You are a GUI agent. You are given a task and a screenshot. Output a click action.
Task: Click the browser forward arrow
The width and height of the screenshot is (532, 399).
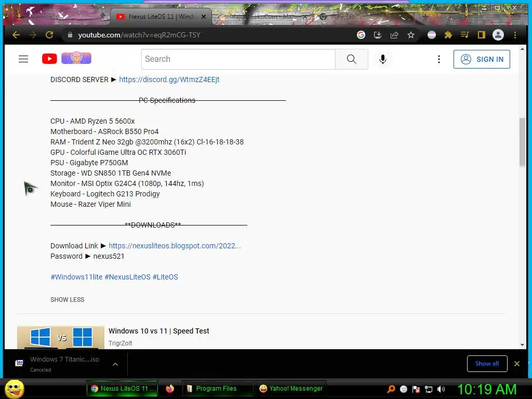pyautogui.click(x=33, y=35)
